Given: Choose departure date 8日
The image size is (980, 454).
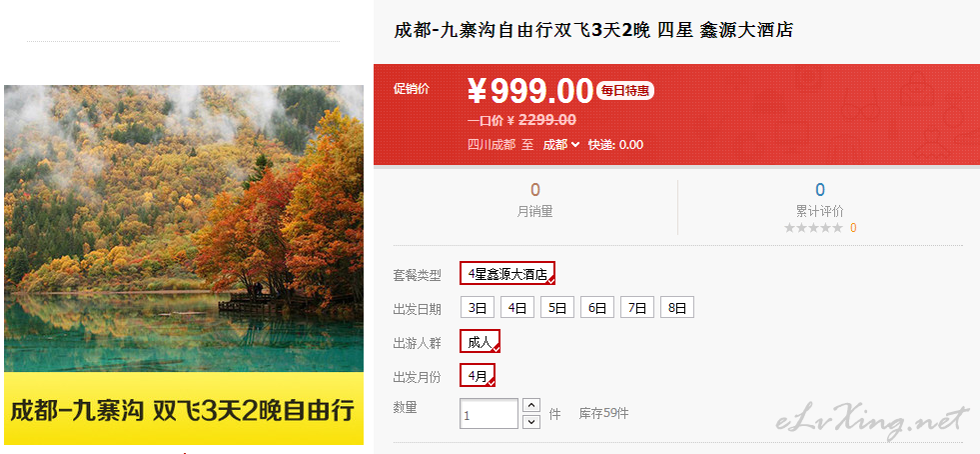Looking at the screenshot, I should 677,308.
